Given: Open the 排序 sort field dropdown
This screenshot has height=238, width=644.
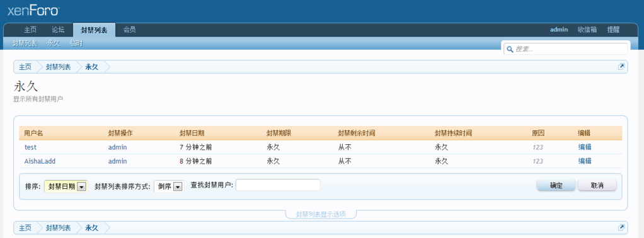Looking at the screenshot, I should (x=66, y=186).
